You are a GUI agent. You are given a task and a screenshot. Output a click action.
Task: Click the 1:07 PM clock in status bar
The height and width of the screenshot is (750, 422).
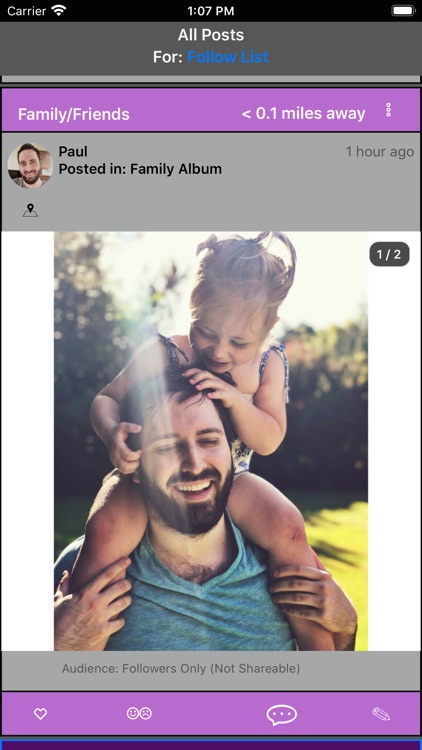pos(211,11)
